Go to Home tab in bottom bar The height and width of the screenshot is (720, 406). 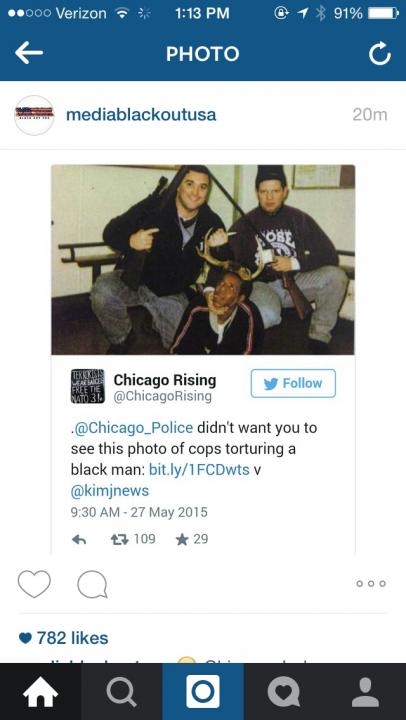pyautogui.click(x=40, y=692)
